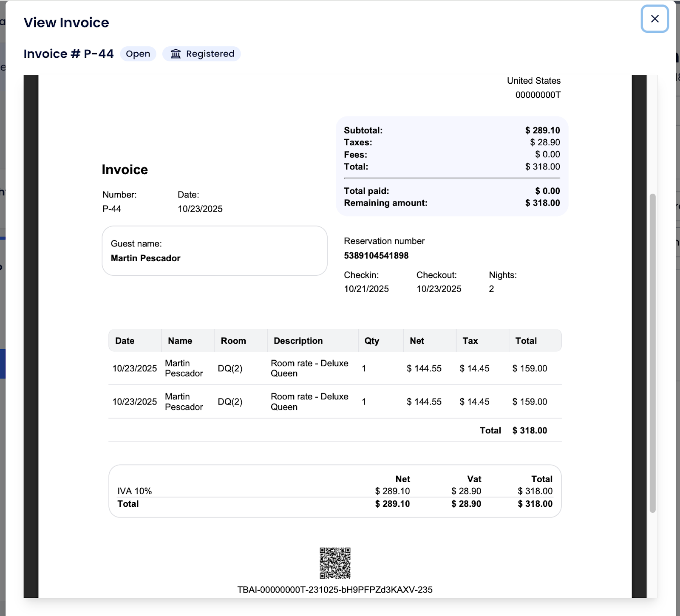Screen dimensions: 680x616
Task: Click reservation number 5389104541898
Action: click(376, 256)
